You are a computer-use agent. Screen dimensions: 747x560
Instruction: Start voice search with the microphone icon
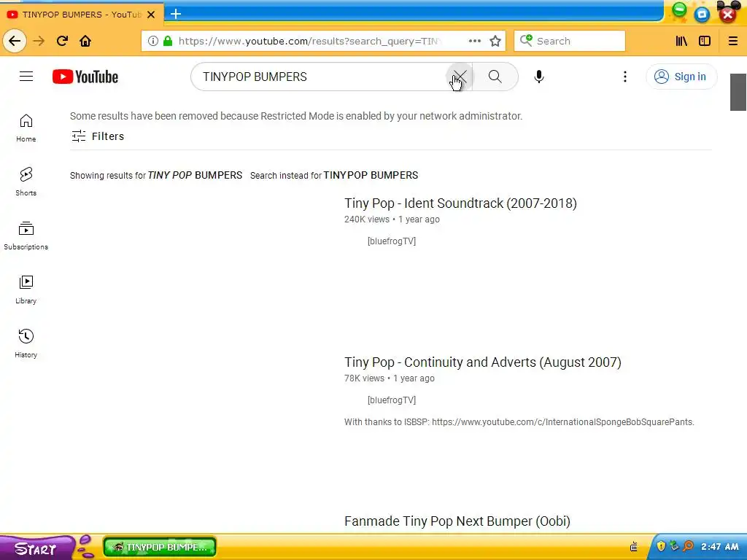tap(539, 77)
